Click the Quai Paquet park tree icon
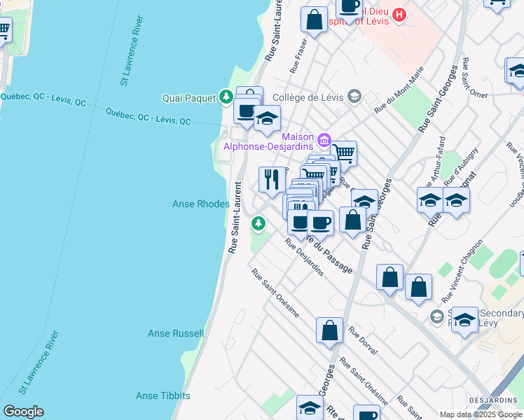 pyautogui.click(x=226, y=97)
